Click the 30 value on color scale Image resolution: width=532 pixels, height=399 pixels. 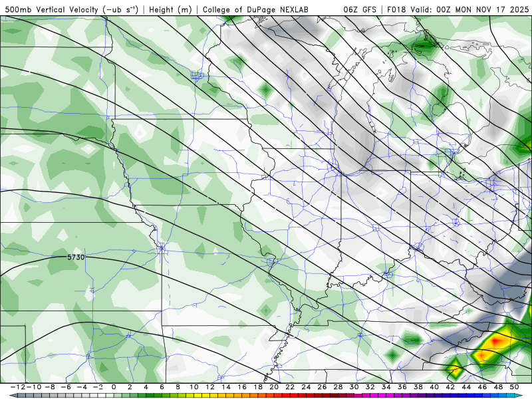click(354, 387)
